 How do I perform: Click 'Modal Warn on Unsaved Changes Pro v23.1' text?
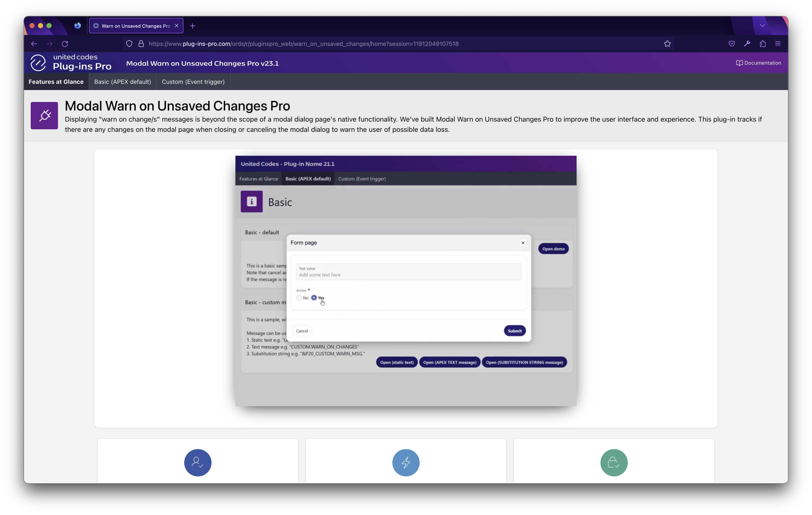(x=202, y=63)
